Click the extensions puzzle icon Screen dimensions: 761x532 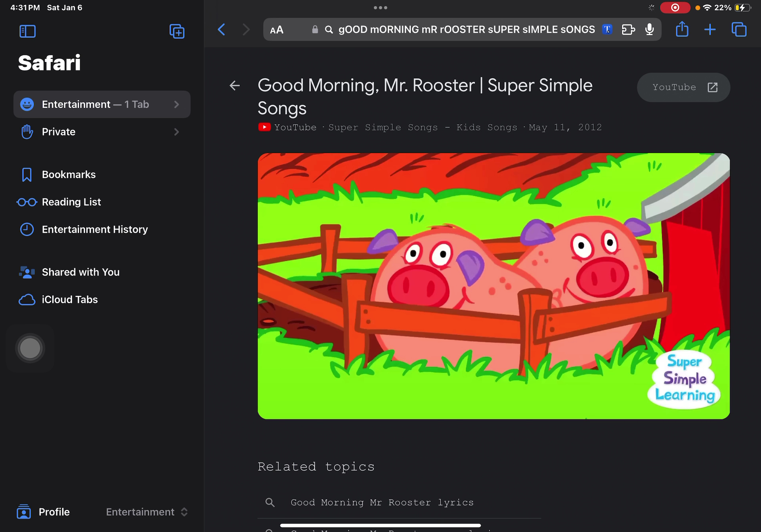pos(628,29)
